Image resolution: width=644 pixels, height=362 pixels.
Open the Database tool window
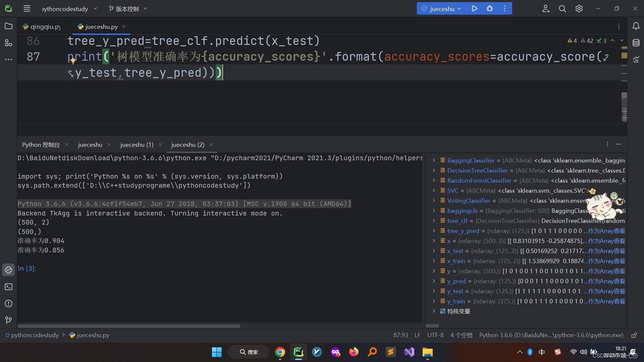pos(636,43)
